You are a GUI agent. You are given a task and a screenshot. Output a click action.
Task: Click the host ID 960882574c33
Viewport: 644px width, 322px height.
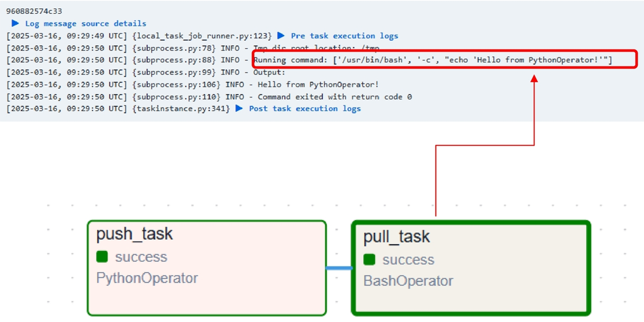click(34, 11)
